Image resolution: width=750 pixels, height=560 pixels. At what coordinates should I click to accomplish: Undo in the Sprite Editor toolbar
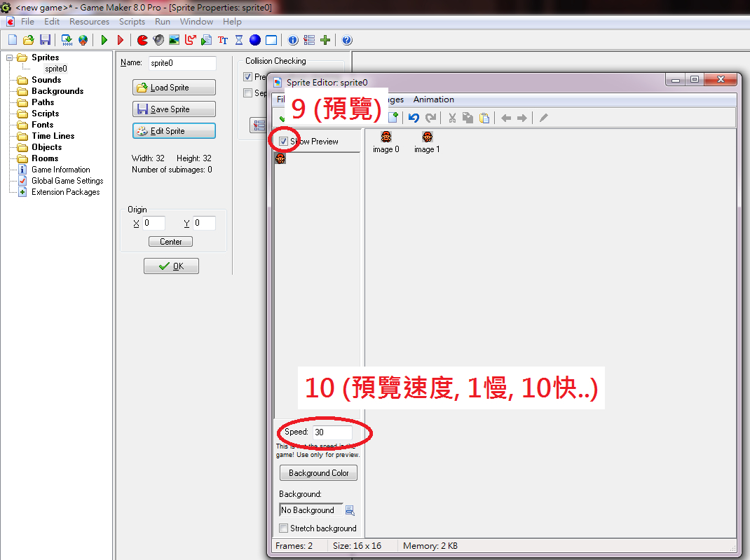tap(414, 118)
